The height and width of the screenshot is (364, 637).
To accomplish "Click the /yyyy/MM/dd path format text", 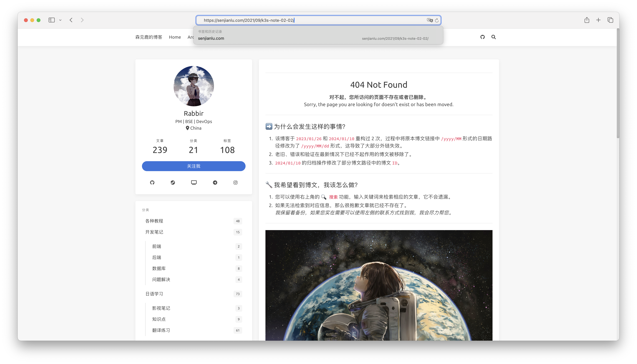I will [315, 146].
